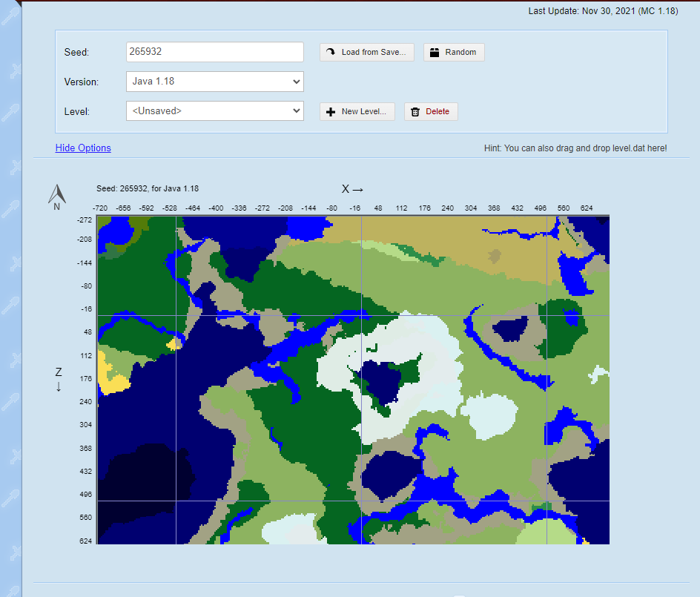Viewport: 700px width, 597px height.
Task: Expand the Level dropdown showing Unsaved
Action: 214,111
